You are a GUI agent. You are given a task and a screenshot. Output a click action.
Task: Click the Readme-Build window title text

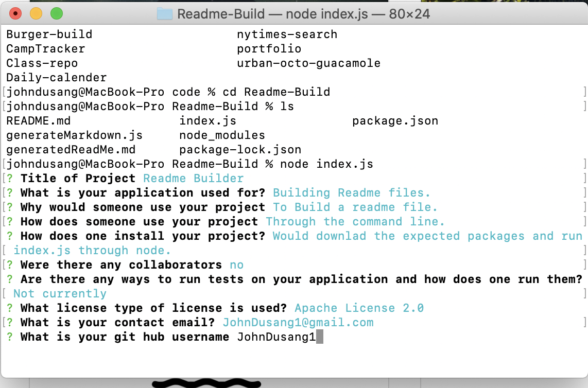303,14
